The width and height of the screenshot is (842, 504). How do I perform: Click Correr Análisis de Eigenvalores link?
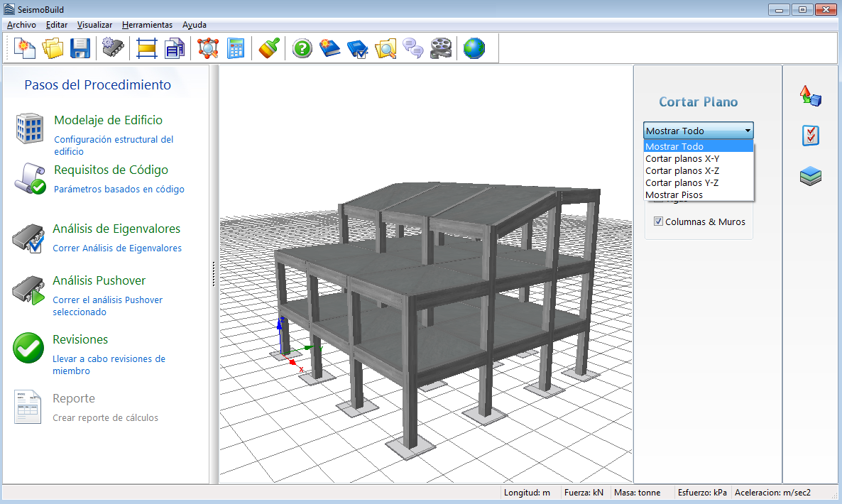click(117, 248)
